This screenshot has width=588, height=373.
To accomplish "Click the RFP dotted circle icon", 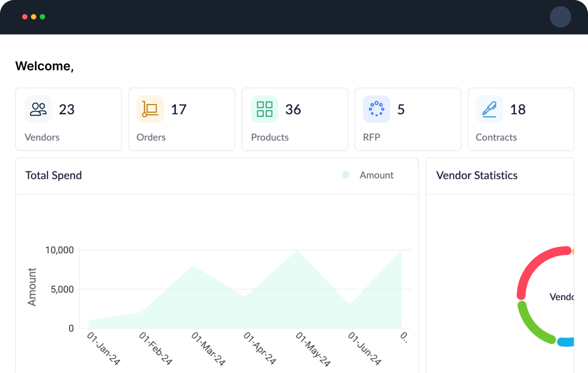I will click(x=377, y=109).
